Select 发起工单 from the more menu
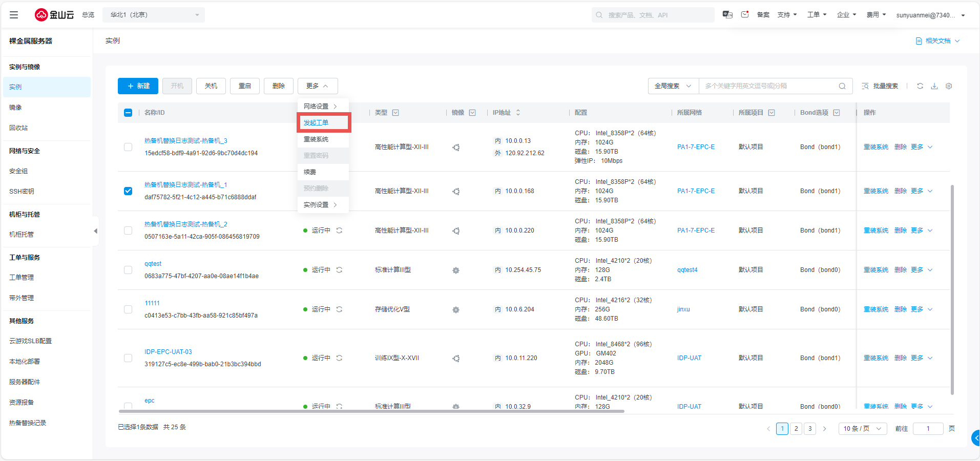 316,123
